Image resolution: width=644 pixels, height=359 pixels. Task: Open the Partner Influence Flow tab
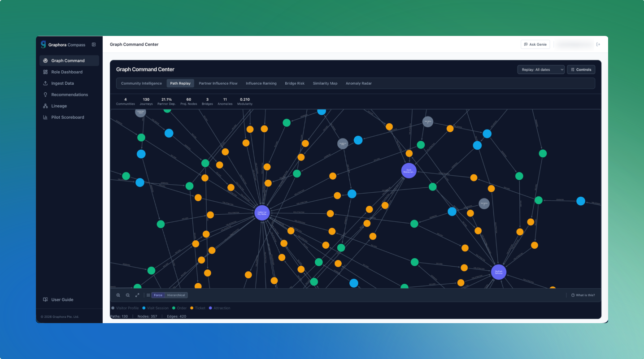(218, 83)
